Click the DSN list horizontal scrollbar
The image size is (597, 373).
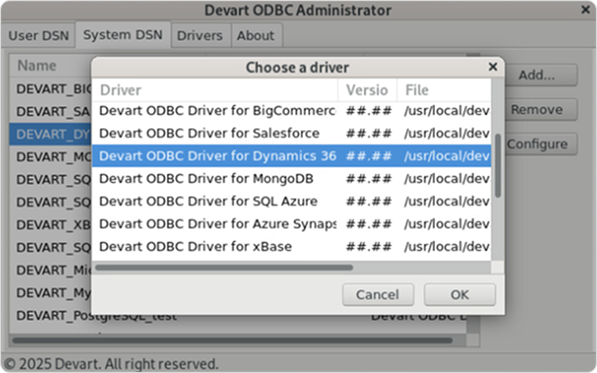pos(232,340)
